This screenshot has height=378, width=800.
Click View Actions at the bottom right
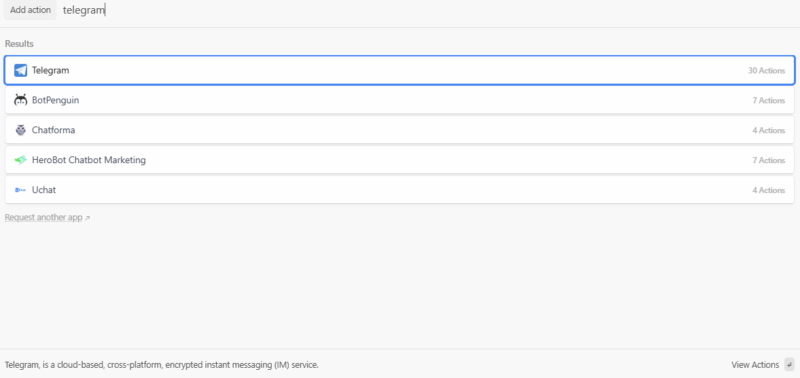tap(755, 365)
